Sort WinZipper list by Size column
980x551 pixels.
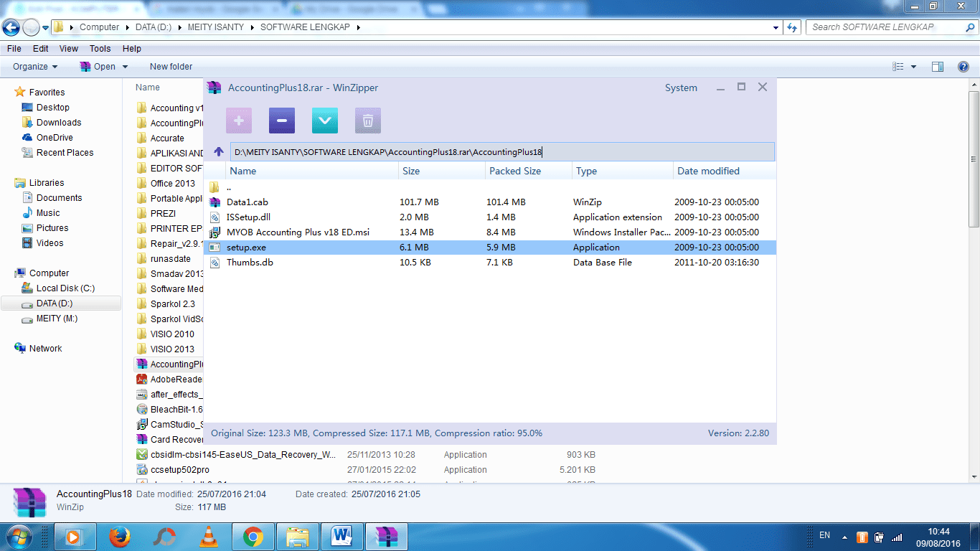[x=442, y=171]
